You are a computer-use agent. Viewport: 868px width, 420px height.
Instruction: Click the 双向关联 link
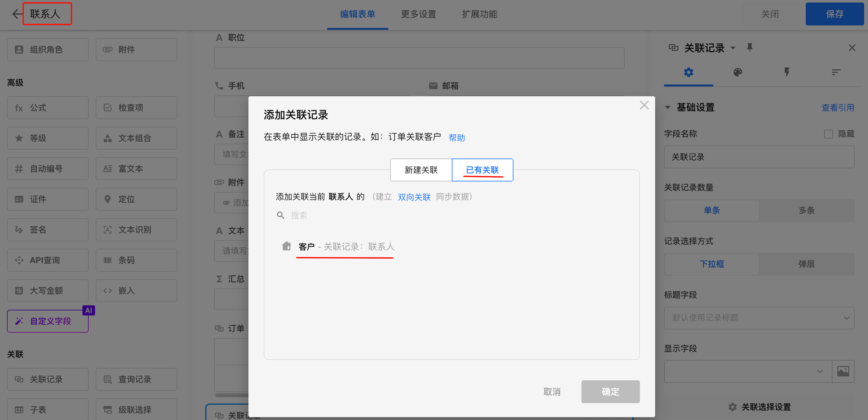(x=414, y=197)
